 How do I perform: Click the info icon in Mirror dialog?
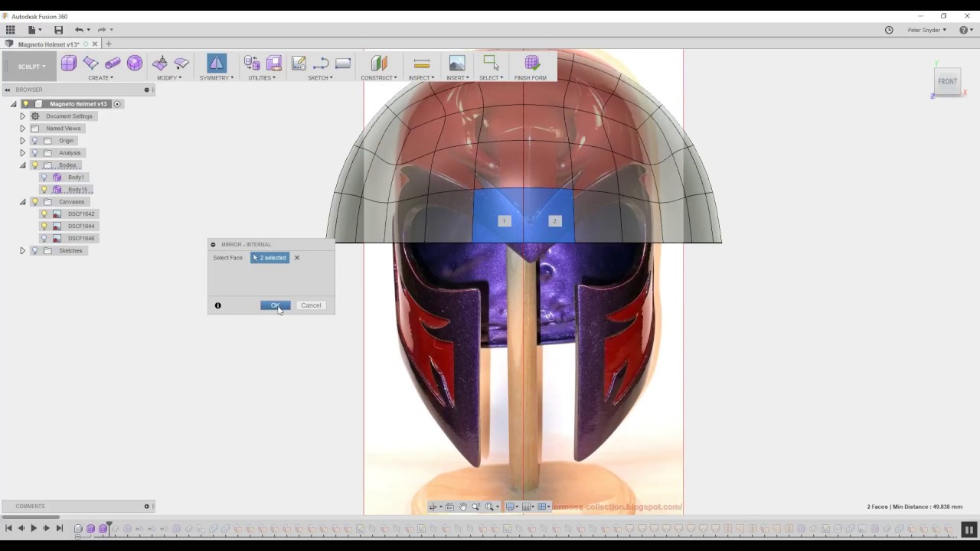217,305
